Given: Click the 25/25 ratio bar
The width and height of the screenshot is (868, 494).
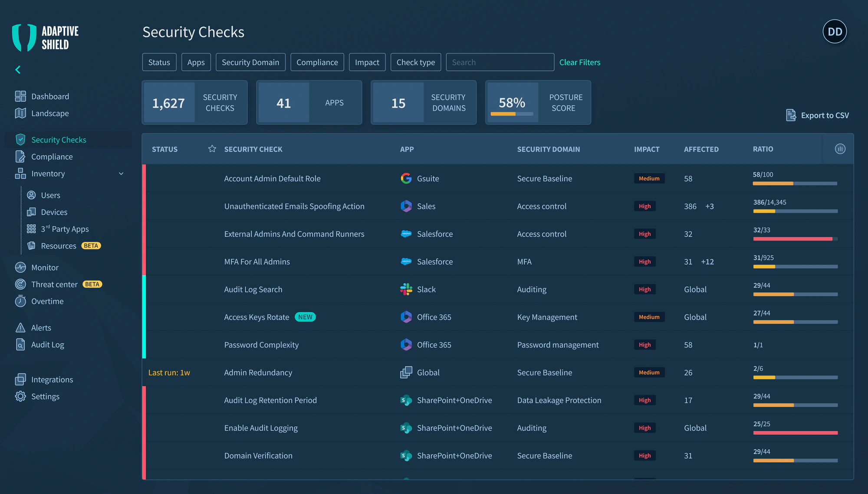Looking at the screenshot, I should coord(796,433).
